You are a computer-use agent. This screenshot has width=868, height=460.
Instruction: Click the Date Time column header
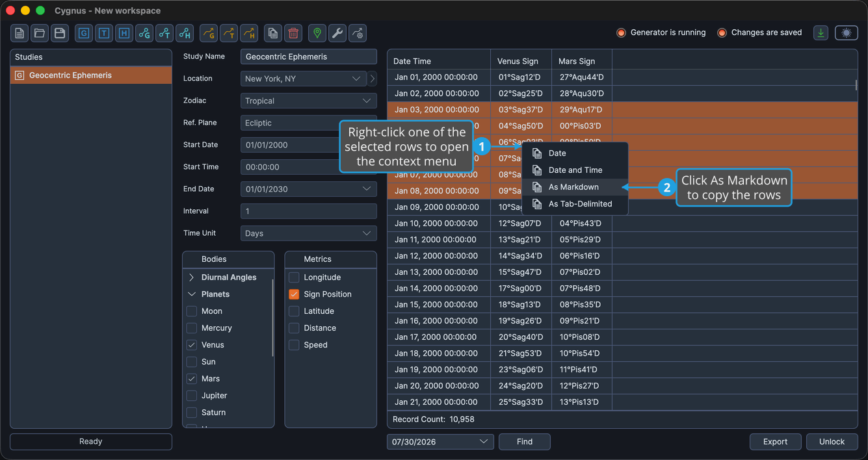[439, 61]
